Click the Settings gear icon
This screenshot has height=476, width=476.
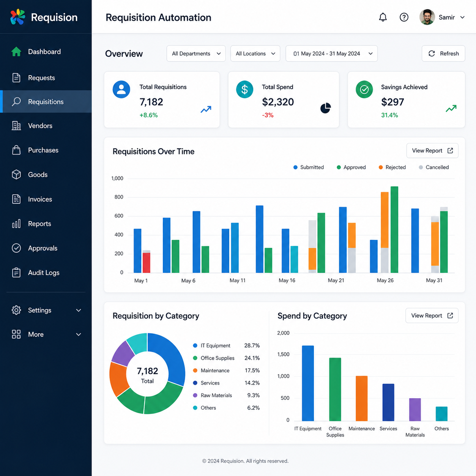coord(16,310)
